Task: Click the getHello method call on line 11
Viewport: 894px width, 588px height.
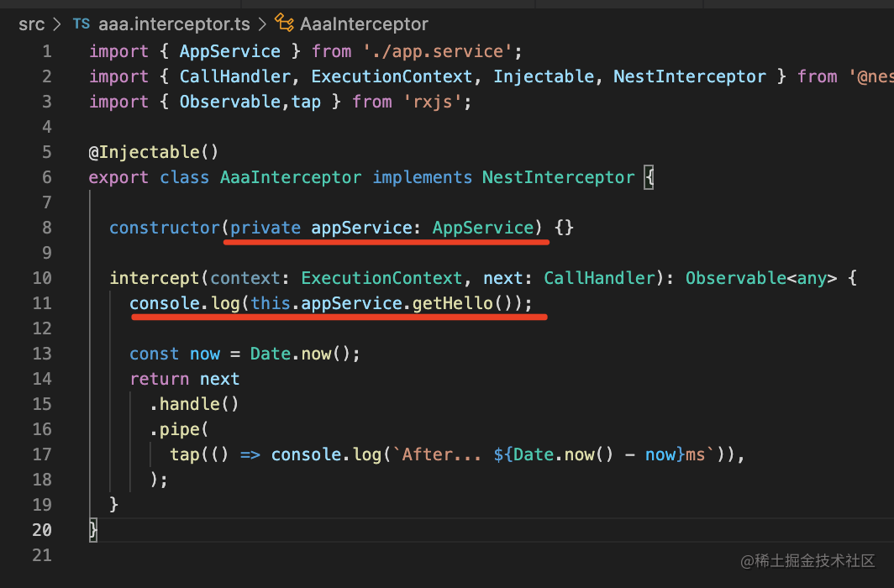Action: pos(452,303)
